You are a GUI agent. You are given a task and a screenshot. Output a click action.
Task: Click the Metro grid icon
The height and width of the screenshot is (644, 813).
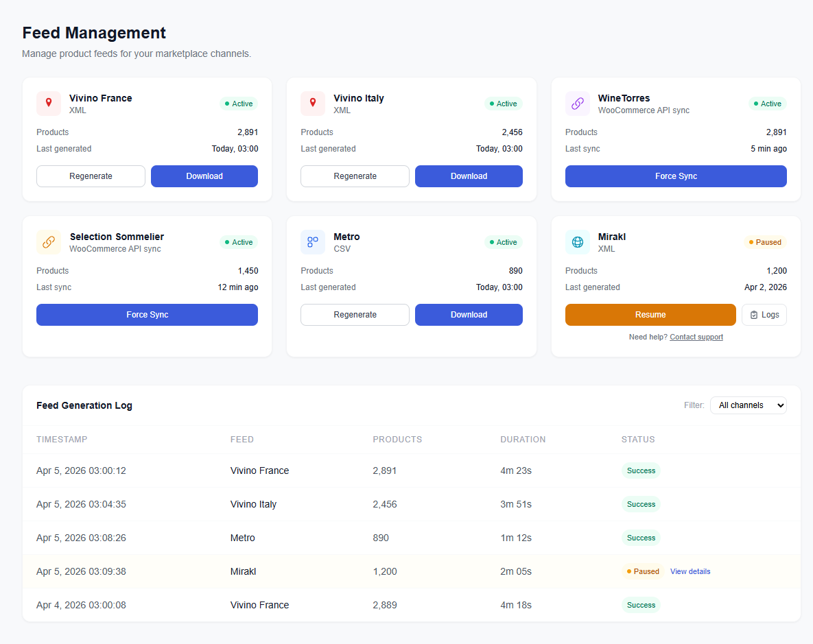pos(313,241)
